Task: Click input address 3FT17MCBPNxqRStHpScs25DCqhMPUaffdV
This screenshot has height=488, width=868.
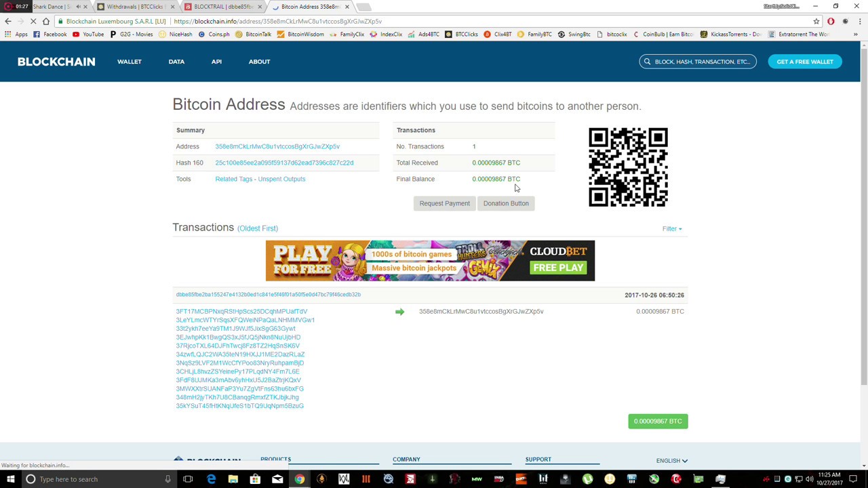Action: point(241,312)
